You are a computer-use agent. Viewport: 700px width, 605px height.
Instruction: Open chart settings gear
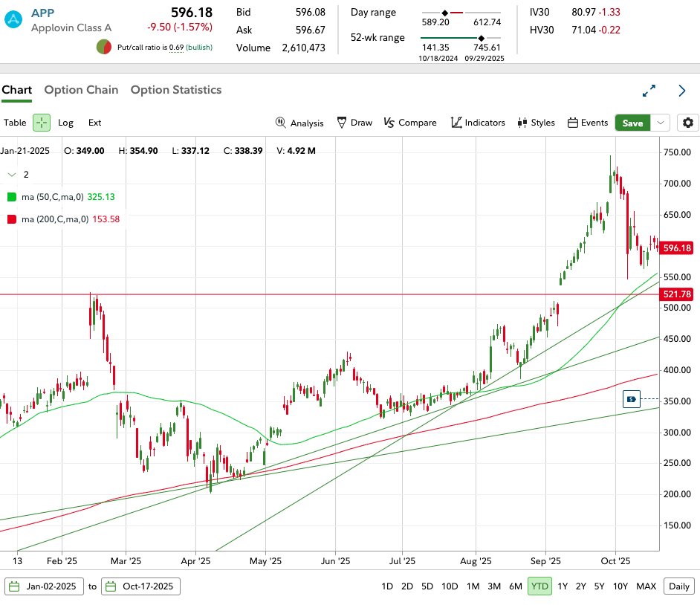[688, 123]
